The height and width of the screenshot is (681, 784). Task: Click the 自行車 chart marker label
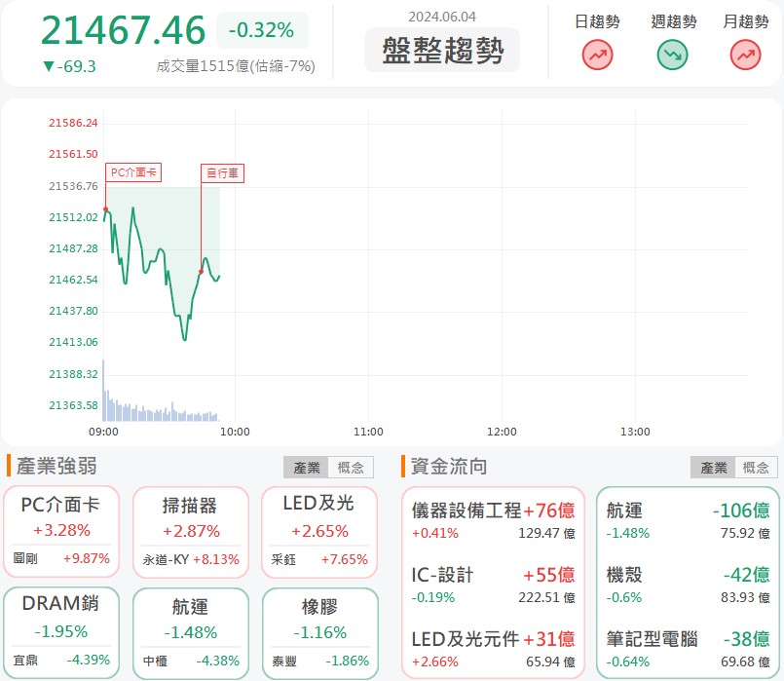[x=222, y=173]
